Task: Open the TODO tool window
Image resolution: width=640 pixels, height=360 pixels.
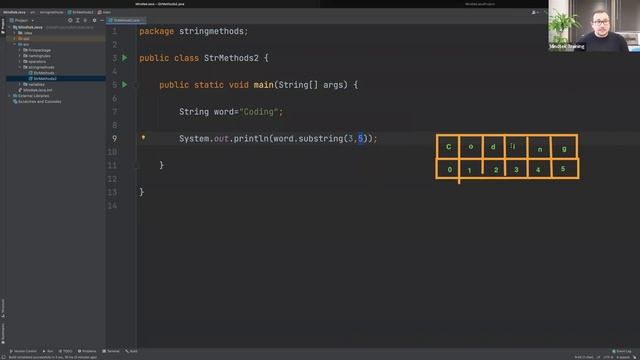Action: coord(65,351)
